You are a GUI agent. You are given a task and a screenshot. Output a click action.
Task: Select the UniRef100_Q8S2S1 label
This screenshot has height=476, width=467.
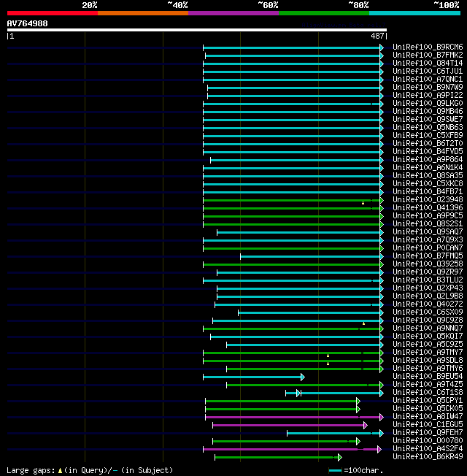428,223
